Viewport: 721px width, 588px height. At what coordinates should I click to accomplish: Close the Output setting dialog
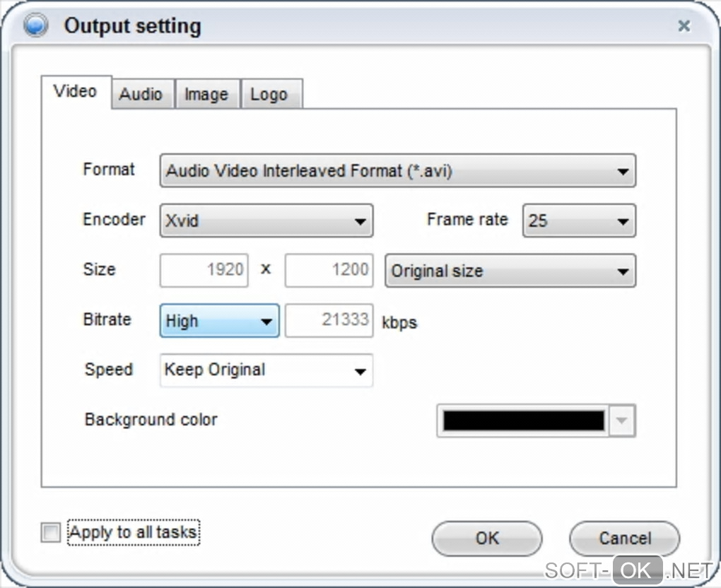click(684, 26)
